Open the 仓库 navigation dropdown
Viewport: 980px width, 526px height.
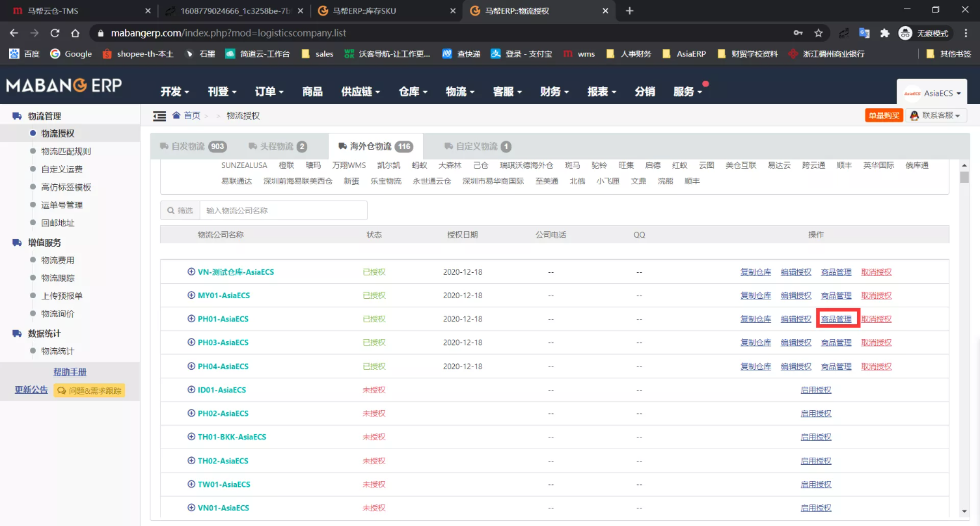pos(413,92)
